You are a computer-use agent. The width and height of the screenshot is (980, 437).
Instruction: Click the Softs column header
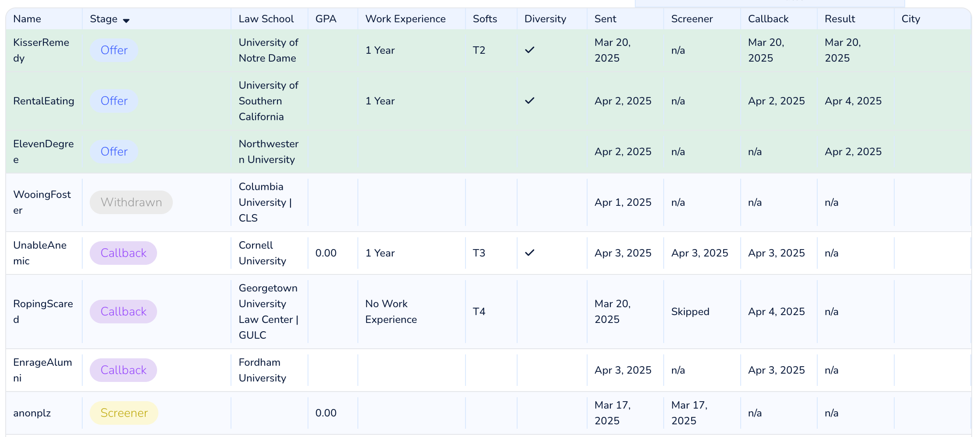pyautogui.click(x=485, y=19)
